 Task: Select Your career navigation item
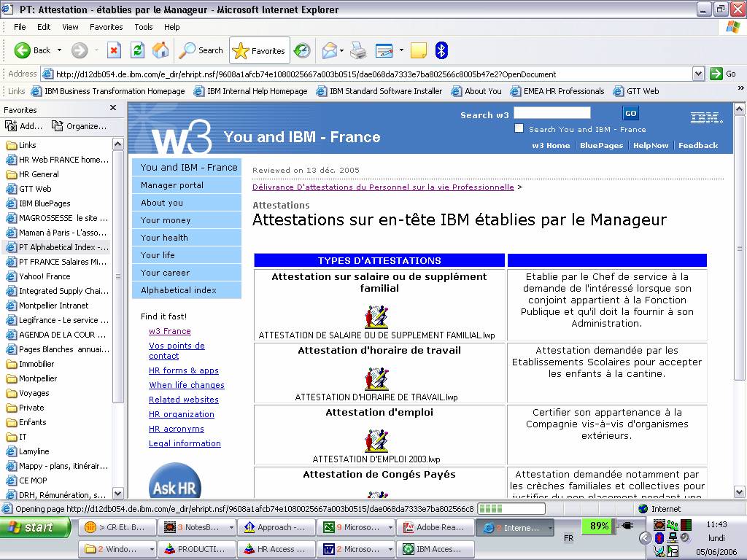pos(187,273)
